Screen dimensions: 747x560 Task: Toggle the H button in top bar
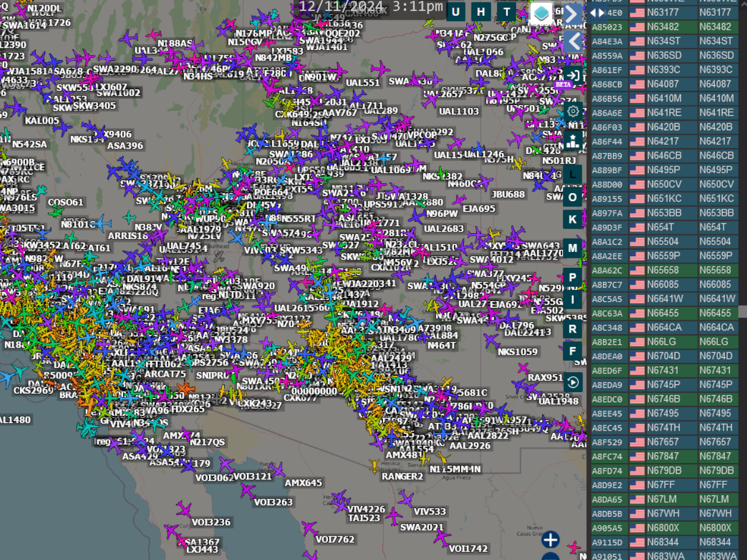[x=481, y=12]
